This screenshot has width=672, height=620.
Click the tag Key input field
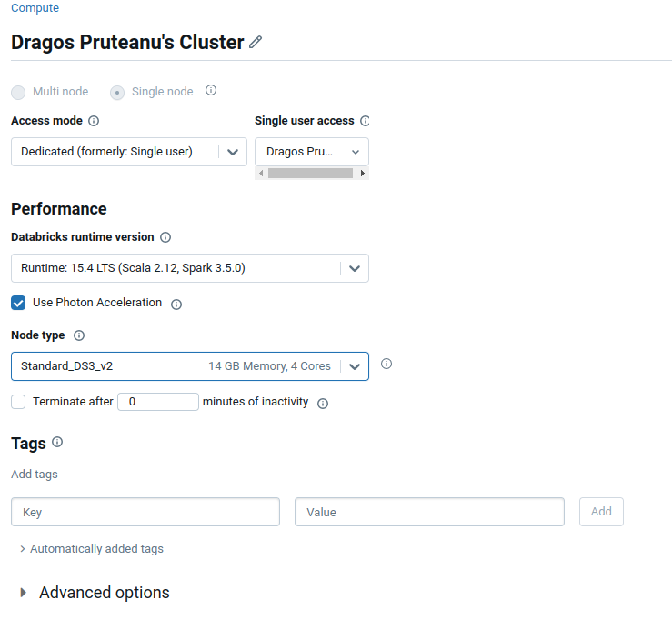click(145, 512)
